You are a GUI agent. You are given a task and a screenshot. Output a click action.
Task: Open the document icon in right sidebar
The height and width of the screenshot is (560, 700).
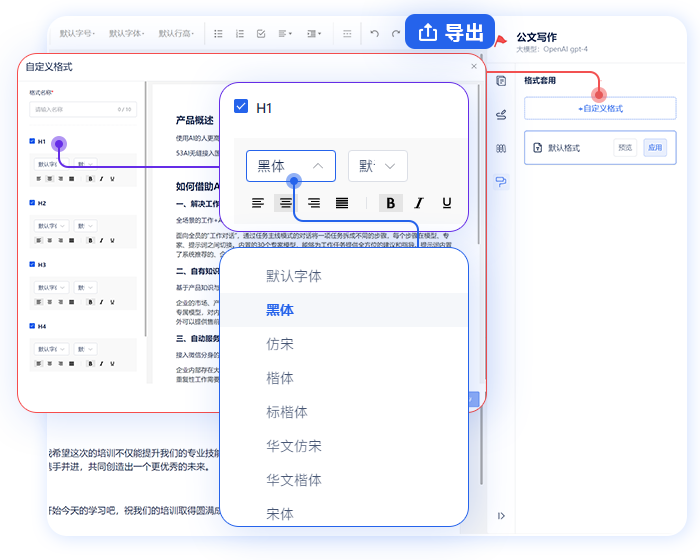coord(501,81)
